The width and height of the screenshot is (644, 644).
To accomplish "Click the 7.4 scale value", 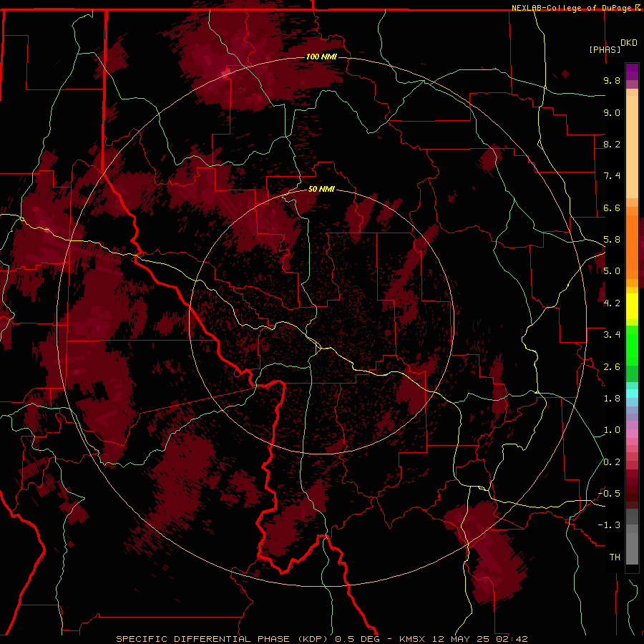I will pos(612,176).
